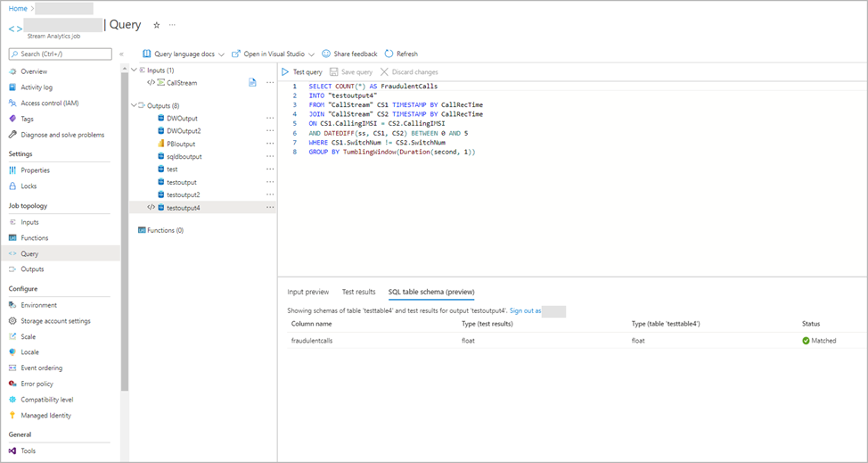The width and height of the screenshot is (868, 463).
Task: Open the Locale setting icon
Action: coord(12,352)
